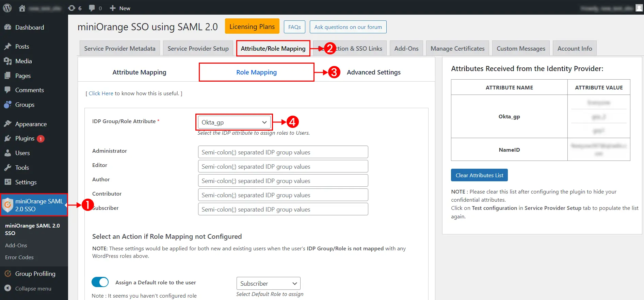Click the plus New icon

113,8
